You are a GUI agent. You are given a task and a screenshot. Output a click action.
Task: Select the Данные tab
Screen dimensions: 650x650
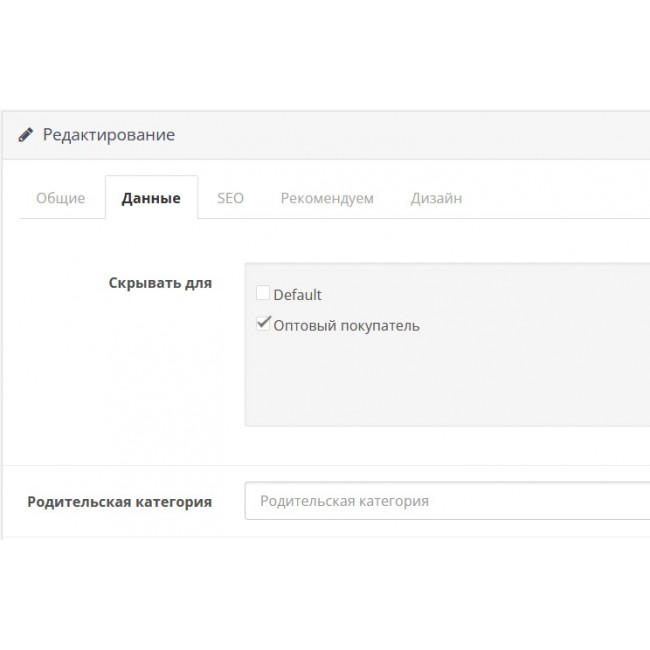[x=151, y=198]
